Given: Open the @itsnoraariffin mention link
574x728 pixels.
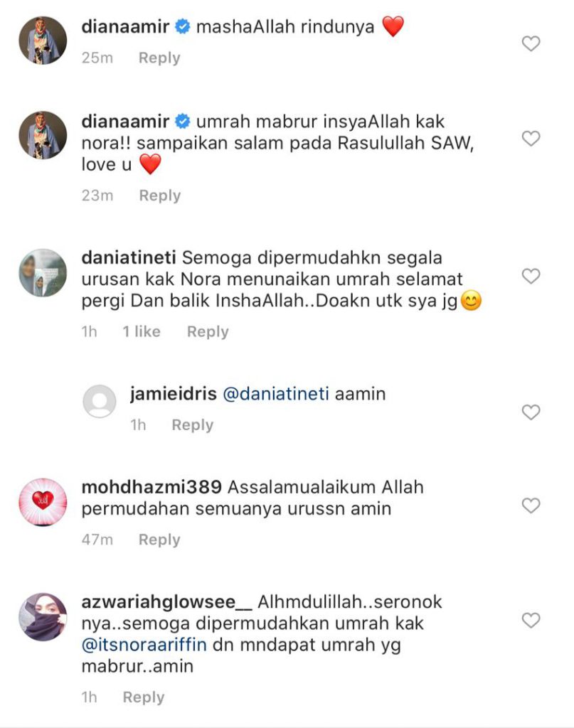Looking at the screenshot, I should pyautogui.click(x=144, y=645).
